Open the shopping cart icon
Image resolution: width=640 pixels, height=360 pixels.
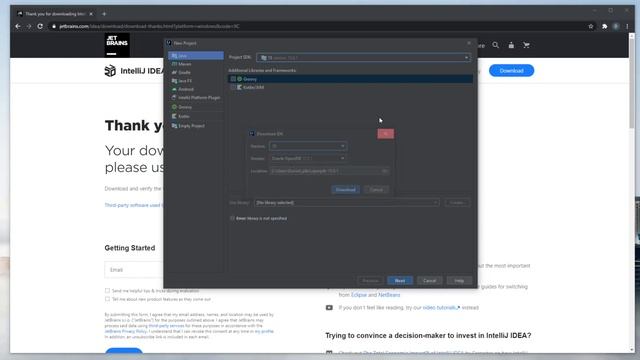[x=526, y=45]
